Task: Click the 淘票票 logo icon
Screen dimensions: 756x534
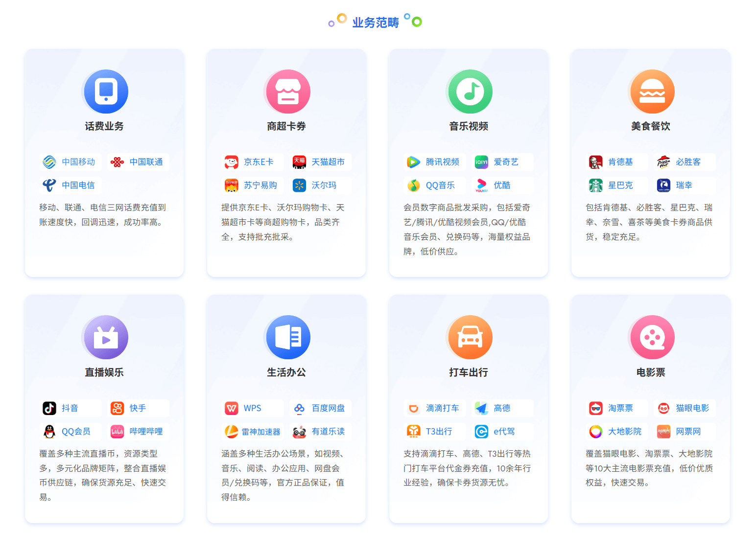Action: point(596,408)
